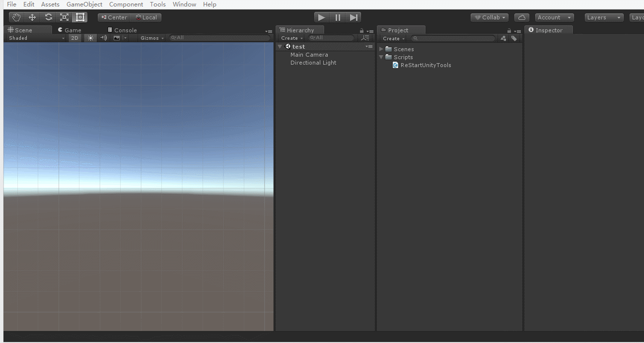This screenshot has width=644, height=343.
Task: Select the Hand tool
Action: tap(15, 17)
